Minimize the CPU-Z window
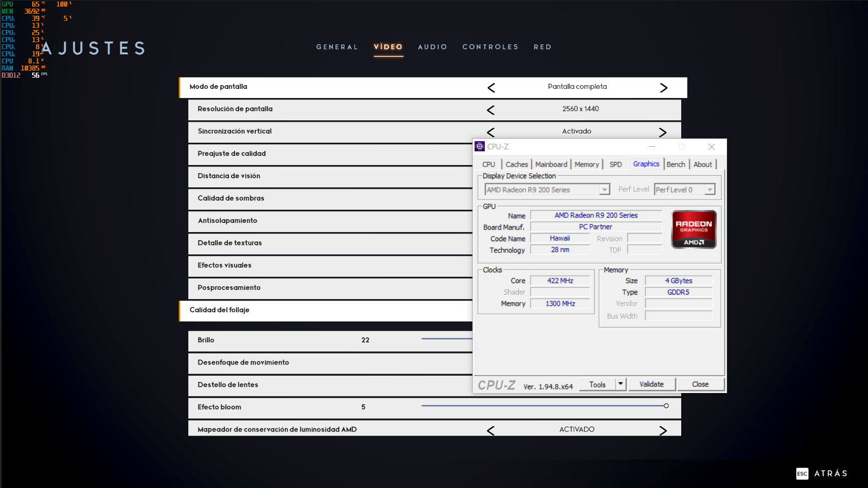The width and height of the screenshot is (868, 488). (652, 146)
